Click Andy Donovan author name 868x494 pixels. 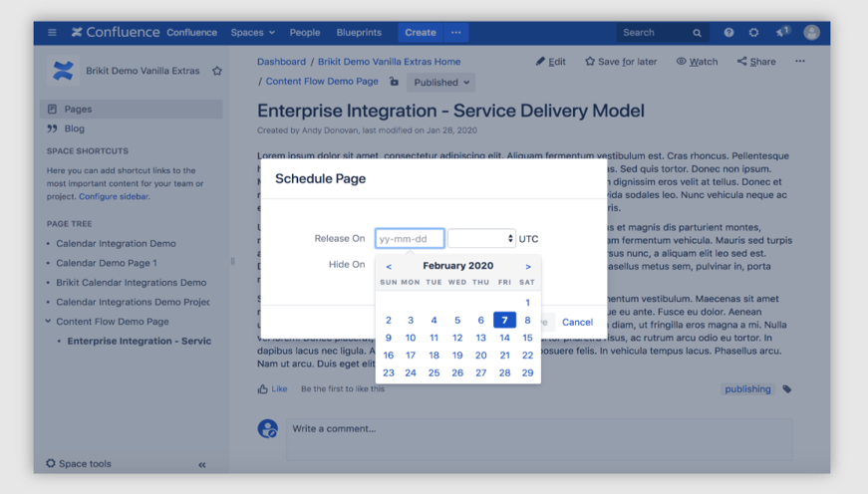331,130
